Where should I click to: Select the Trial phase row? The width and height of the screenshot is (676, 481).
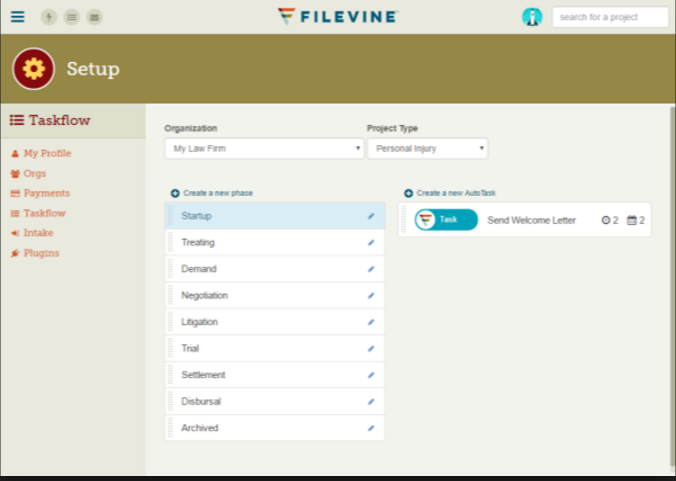[275, 348]
